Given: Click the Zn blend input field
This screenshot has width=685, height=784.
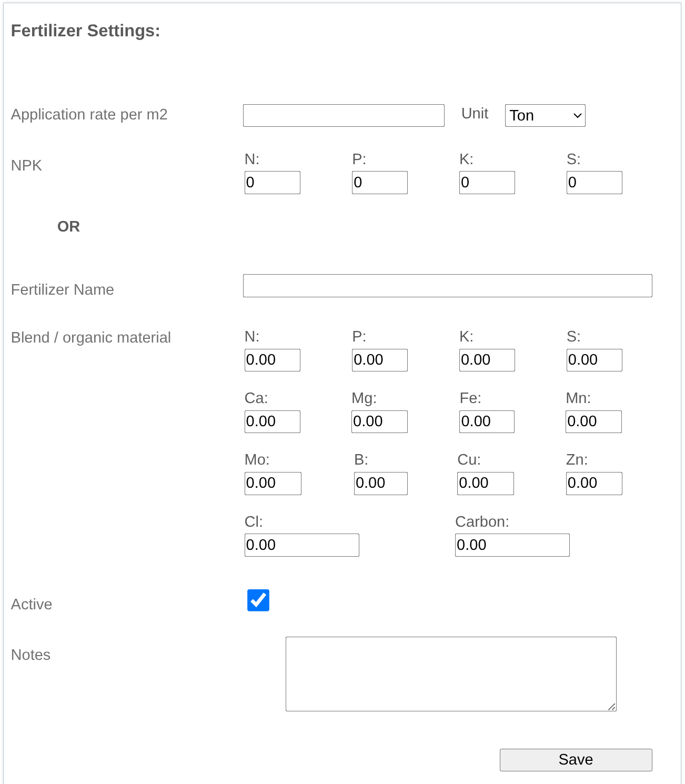Looking at the screenshot, I should (593, 483).
